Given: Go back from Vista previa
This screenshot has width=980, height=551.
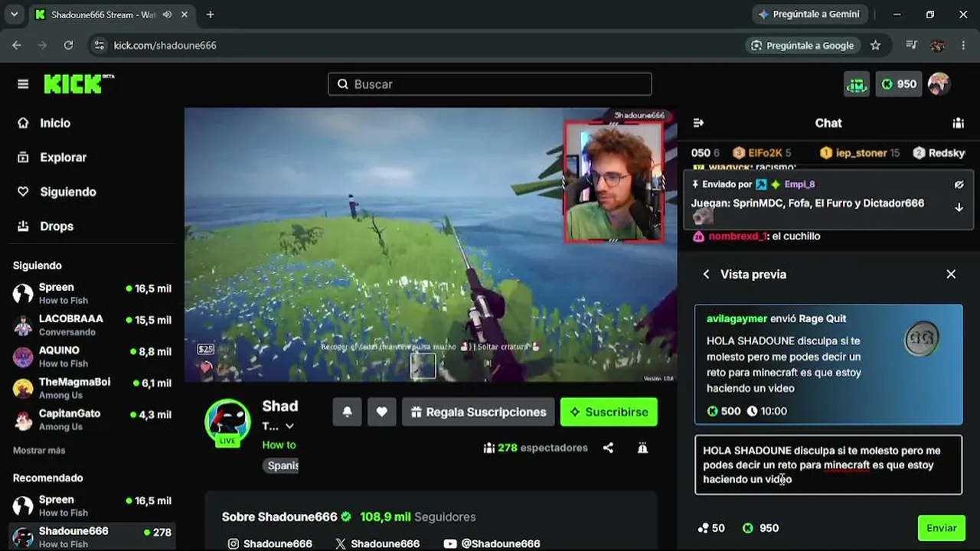Looking at the screenshot, I should pos(706,274).
